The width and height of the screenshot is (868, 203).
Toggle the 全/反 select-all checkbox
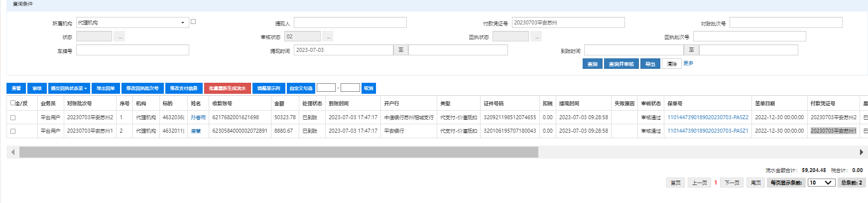[13, 103]
